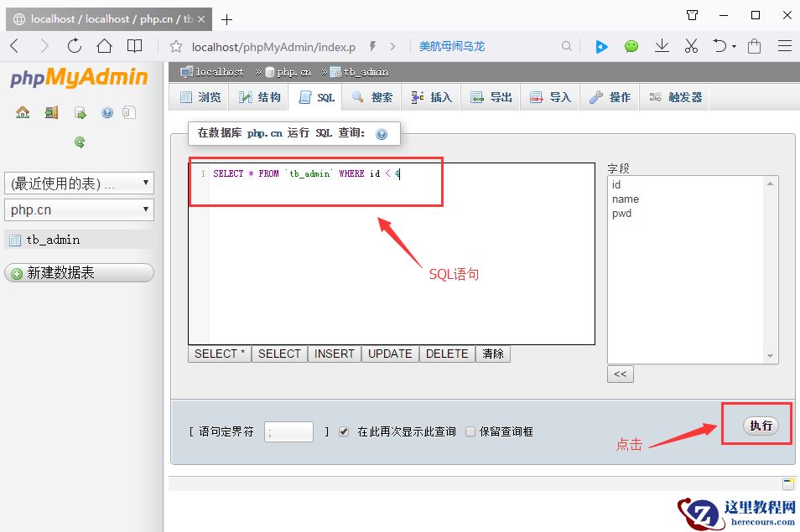This screenshot has width=800, height=532.
Task: Switch to the 结构 structure tab
Action: (x=260, y=97)
